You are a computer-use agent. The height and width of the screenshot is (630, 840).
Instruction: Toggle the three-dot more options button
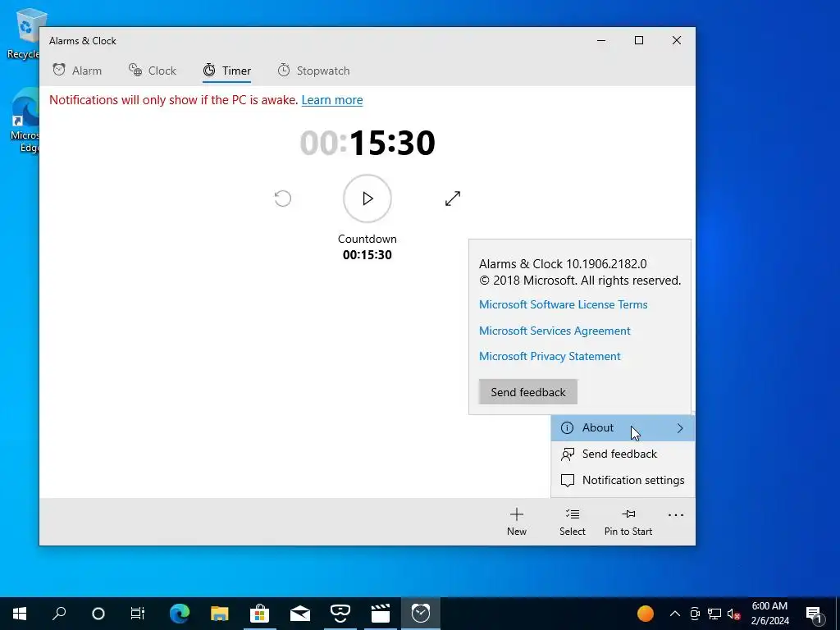point(676,515)
